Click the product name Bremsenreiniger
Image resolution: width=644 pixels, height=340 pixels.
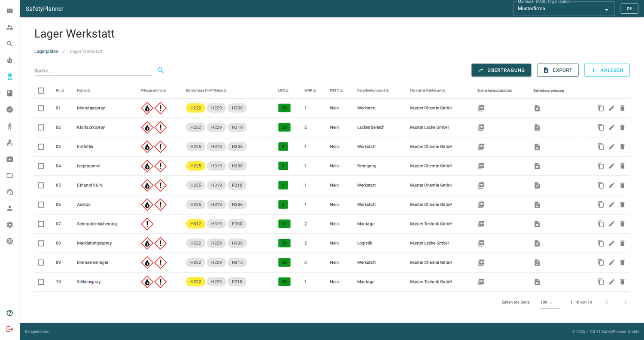(93, 262)
